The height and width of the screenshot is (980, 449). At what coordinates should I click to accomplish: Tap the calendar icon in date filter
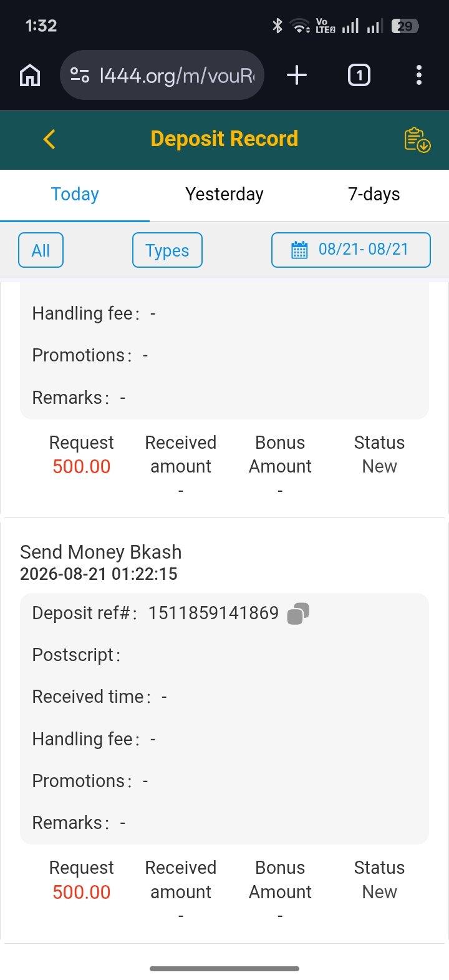point(299,250)
